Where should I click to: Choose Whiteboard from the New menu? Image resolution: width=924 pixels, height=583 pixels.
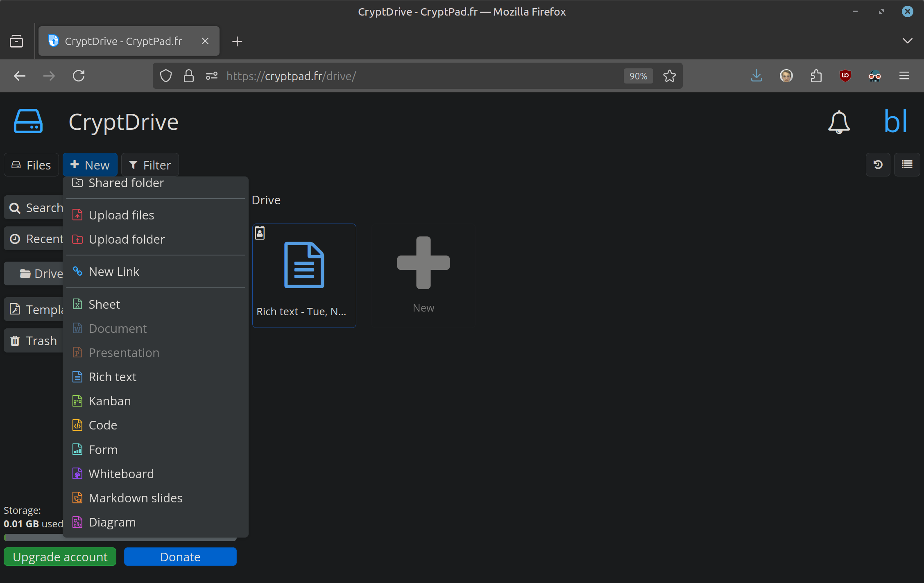[x=121, y=474]
